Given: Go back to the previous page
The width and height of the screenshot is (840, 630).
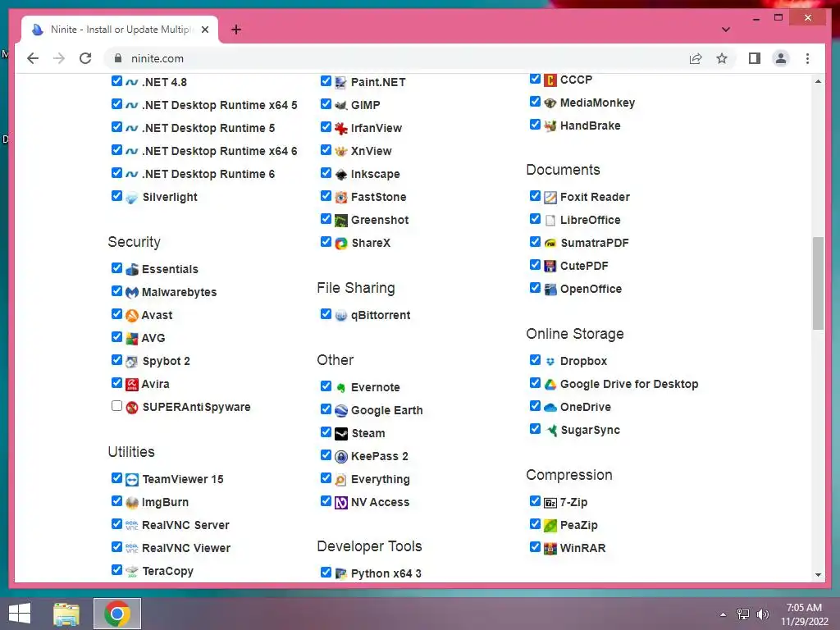Looking at the screenshot, I should [x=33, y=58].
